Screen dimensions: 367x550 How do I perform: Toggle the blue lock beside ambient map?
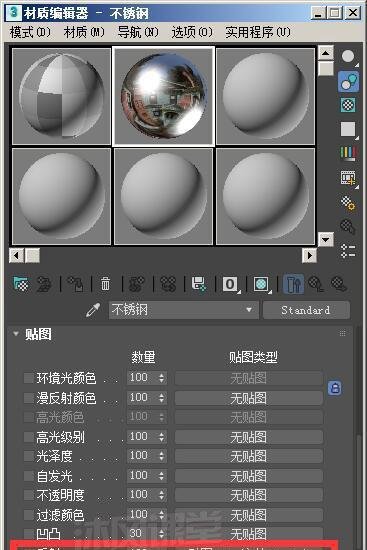[x=335, y=388]
